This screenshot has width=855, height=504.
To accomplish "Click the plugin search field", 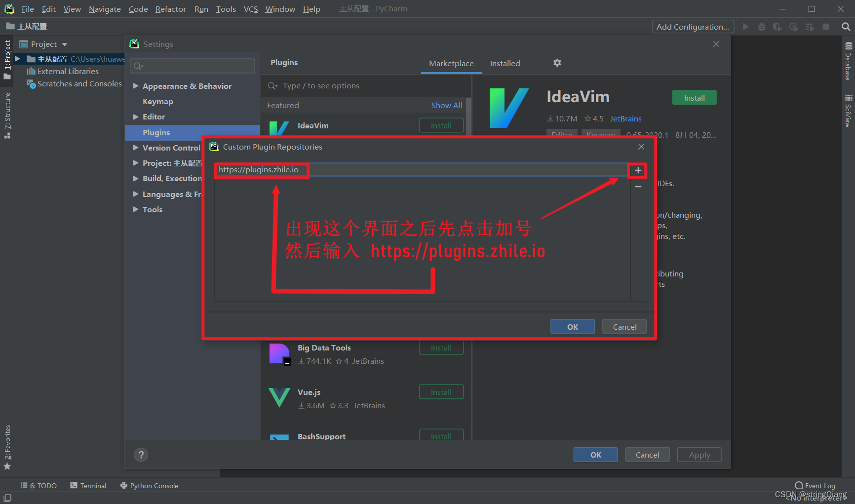I will (x=366, y=86).
